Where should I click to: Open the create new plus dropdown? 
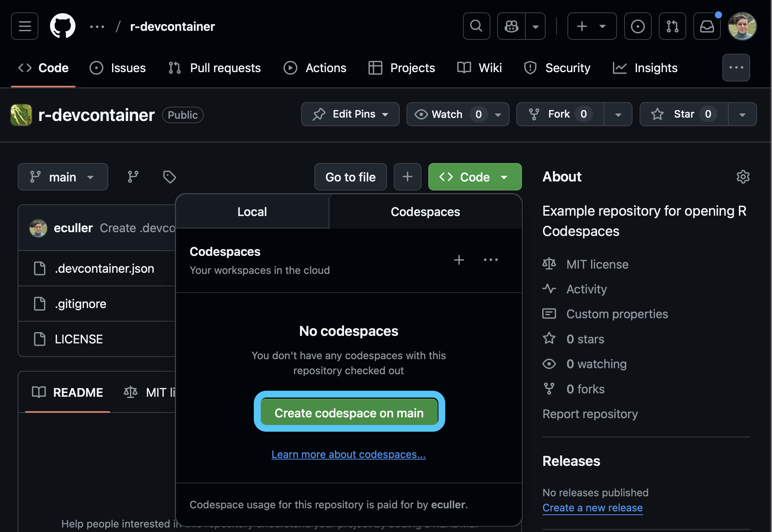point(592,26)
